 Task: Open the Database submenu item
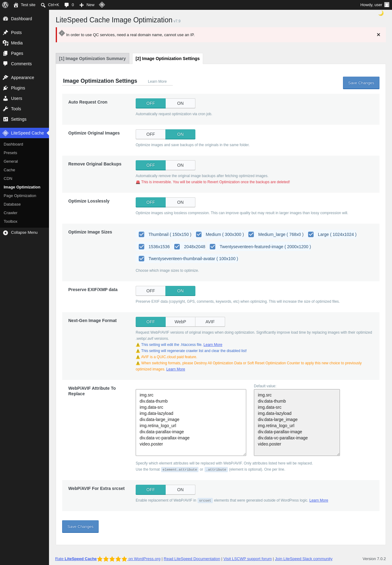(x=12, y=204)
